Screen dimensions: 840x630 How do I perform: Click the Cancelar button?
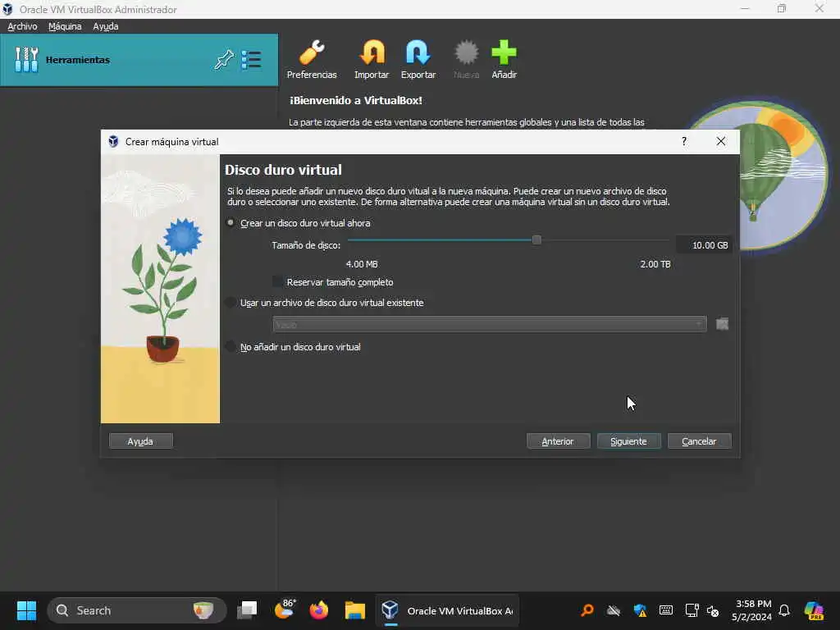[699, 441]
